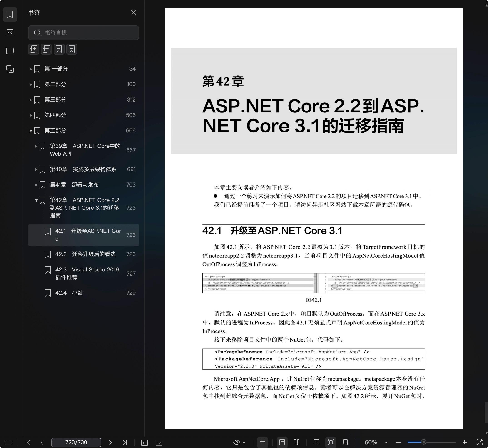Expand the 第40章 实践多层架构体系 arrow

[x=36, y=169]
